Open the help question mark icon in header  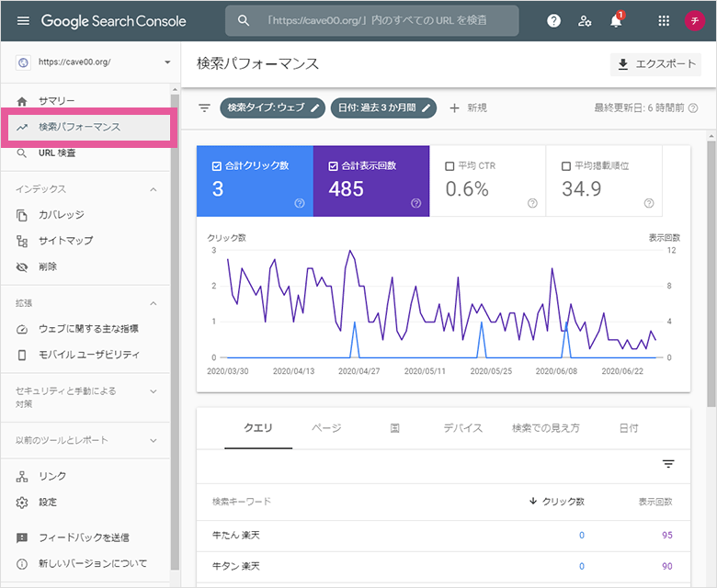[553, 20]
